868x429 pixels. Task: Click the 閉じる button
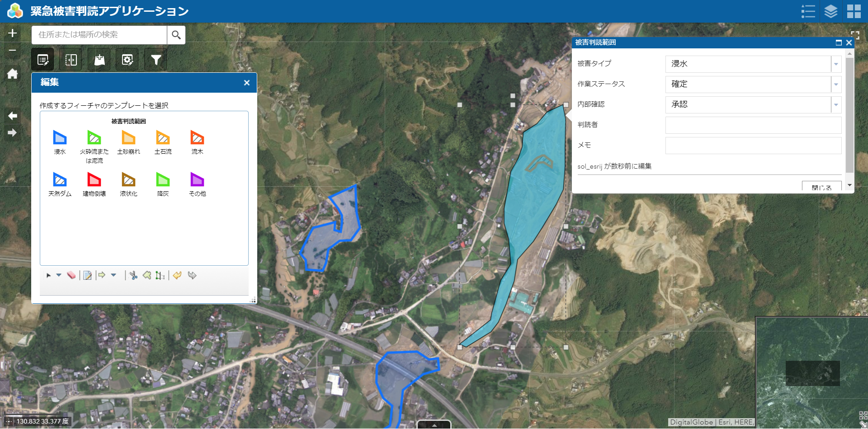[x=821, y=187]
